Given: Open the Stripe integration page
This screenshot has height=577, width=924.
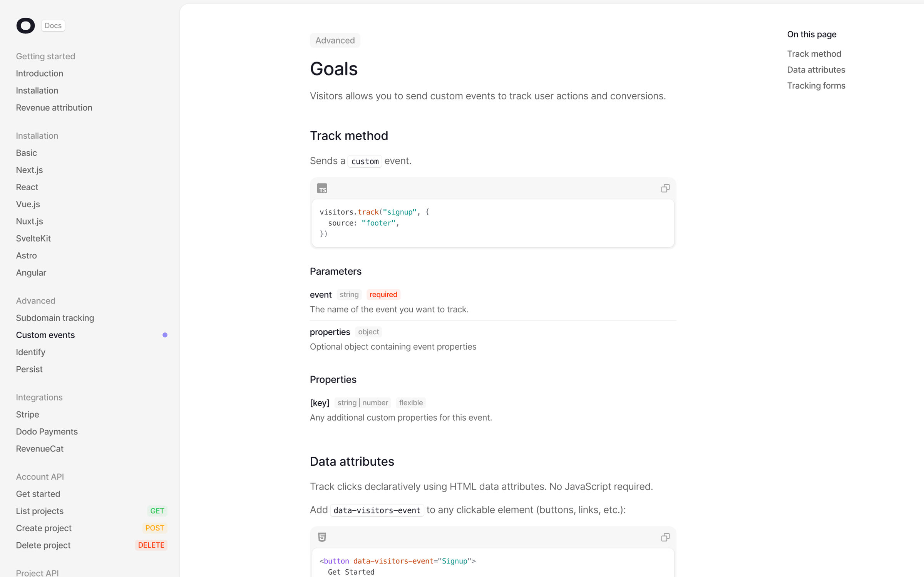Looking at the screenshot, I should tap(27, 414).
